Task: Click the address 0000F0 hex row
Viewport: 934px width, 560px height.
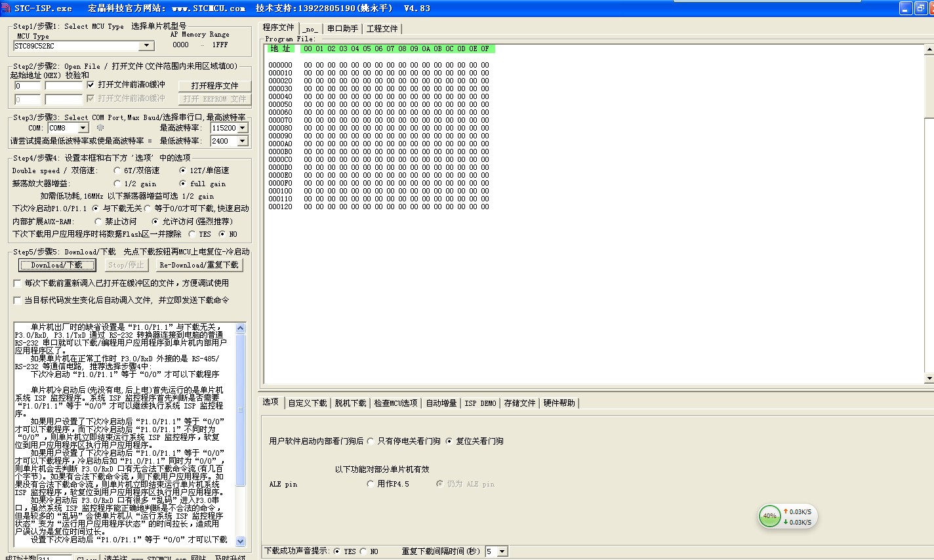Action: (x=378, y=183)
